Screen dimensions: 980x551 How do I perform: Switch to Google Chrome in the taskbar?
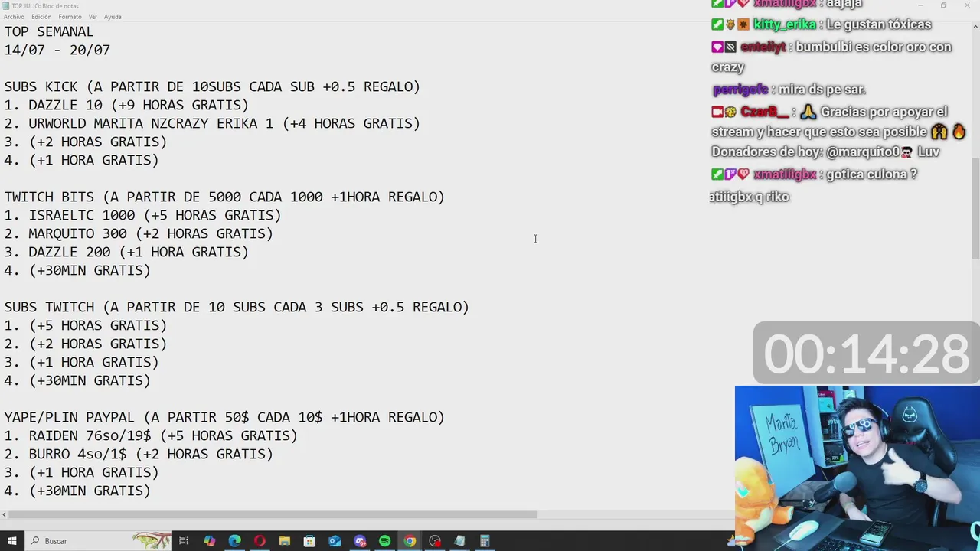410,541
